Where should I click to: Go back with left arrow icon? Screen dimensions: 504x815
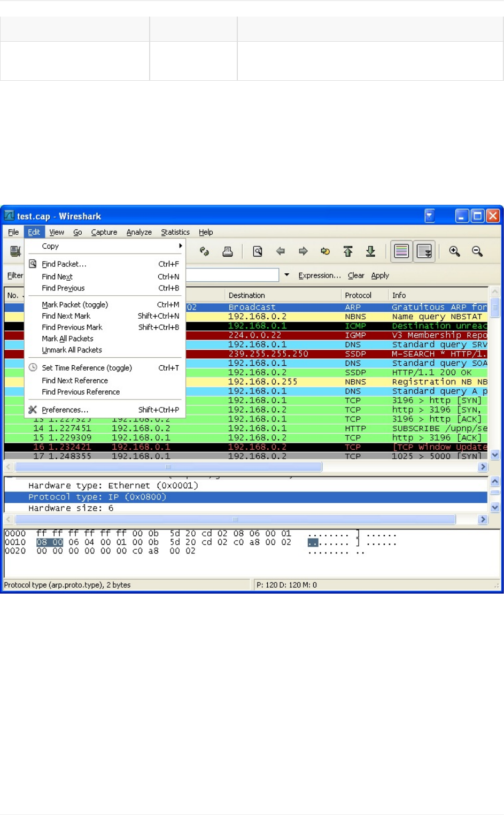[x=281, y=251]
